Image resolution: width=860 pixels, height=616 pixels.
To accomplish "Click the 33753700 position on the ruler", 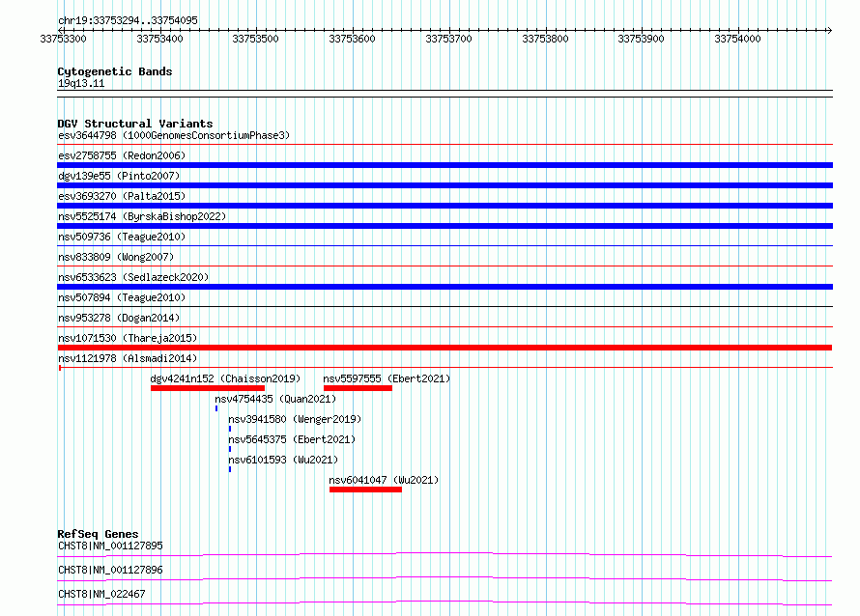I will pyautogui.click(x=448, y=39).
